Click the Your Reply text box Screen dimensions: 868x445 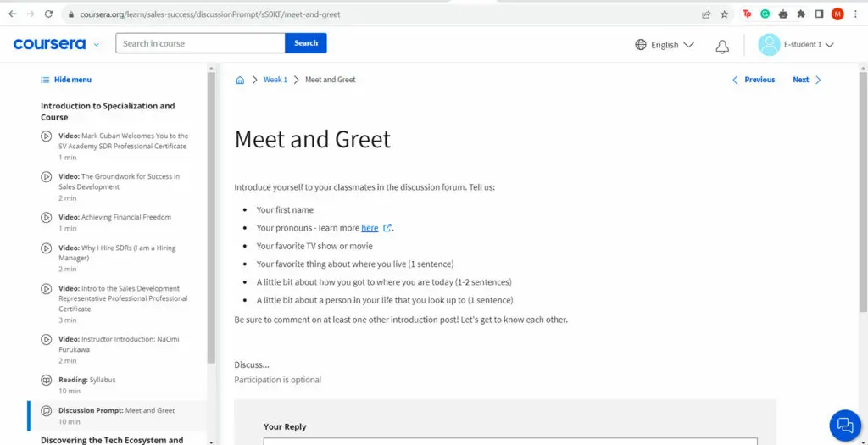[x=510, y=441]
